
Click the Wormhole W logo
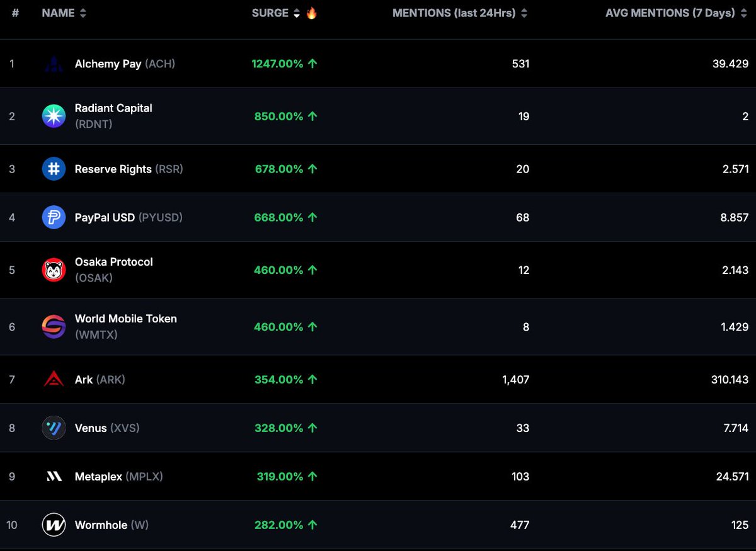point(54,525)
